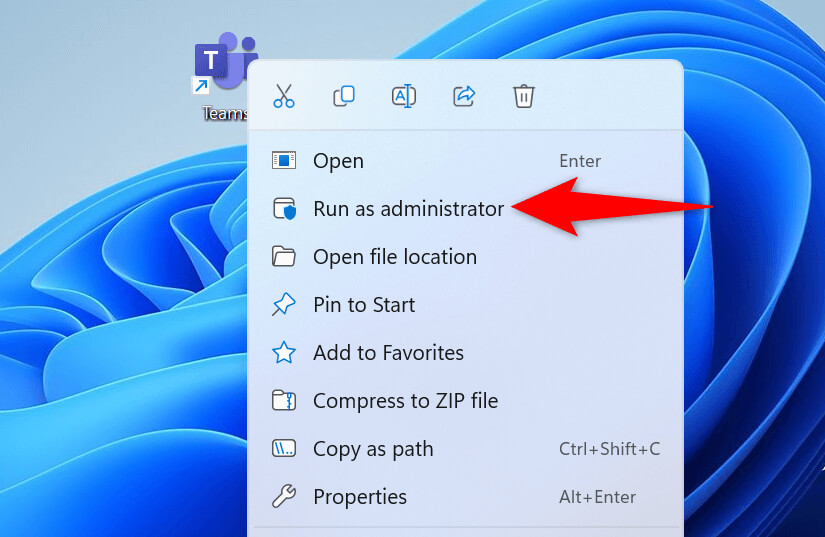Image resolution: width=825 pixels, height=537 pixels.
Task: Select Run as administrator
Action: click(466, 209)
